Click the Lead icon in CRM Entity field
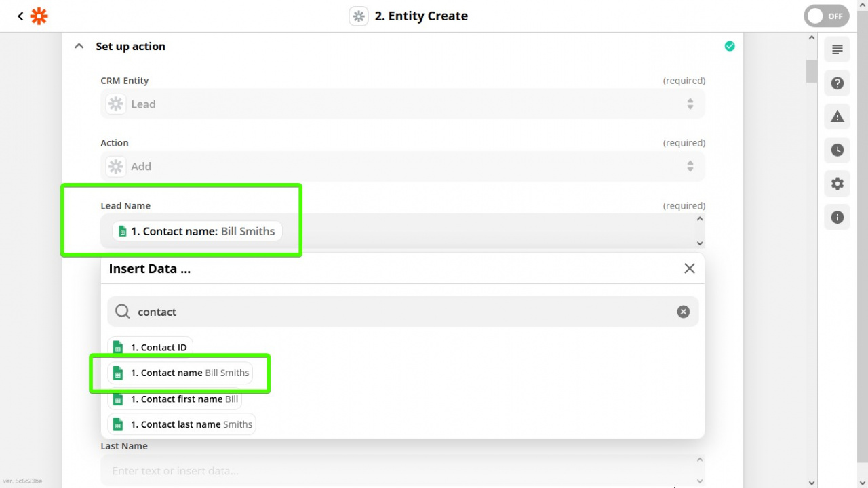Image resolution: width=868 pixels, height=488 pixels. pyautogui.click(x=116, y=104)
